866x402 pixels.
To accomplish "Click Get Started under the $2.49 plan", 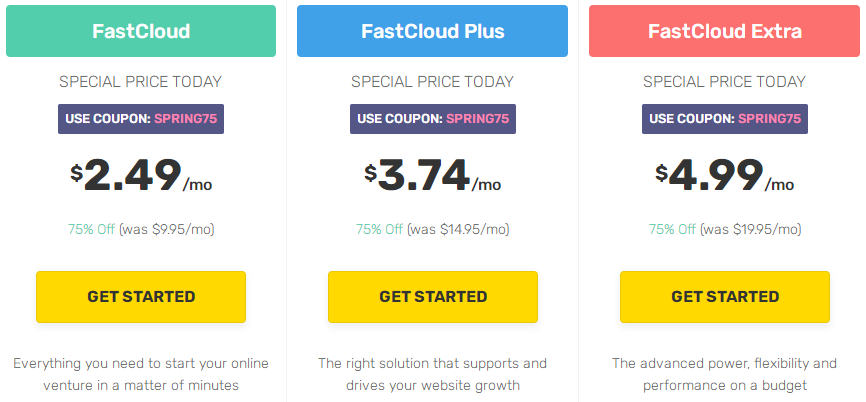I will 141,296.
